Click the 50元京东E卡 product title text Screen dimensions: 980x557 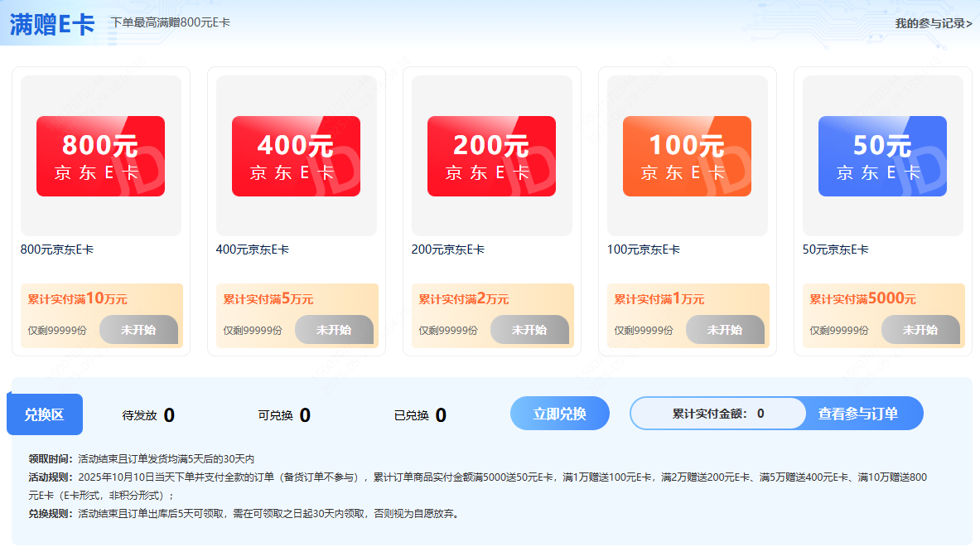click(835, 249)
